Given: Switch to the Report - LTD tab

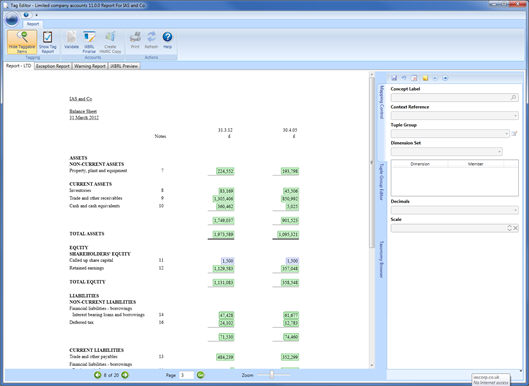Looking at the screenshot, I should click(x=19, y=66).
